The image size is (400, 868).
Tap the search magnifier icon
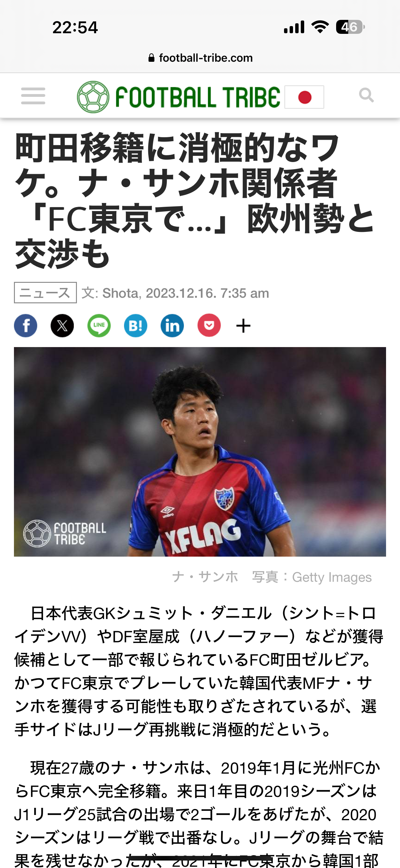point(366,95)
